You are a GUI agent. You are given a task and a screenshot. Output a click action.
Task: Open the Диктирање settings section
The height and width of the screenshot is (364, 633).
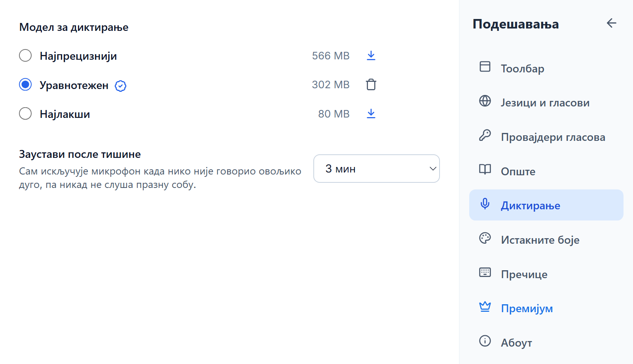click(546, 205)
